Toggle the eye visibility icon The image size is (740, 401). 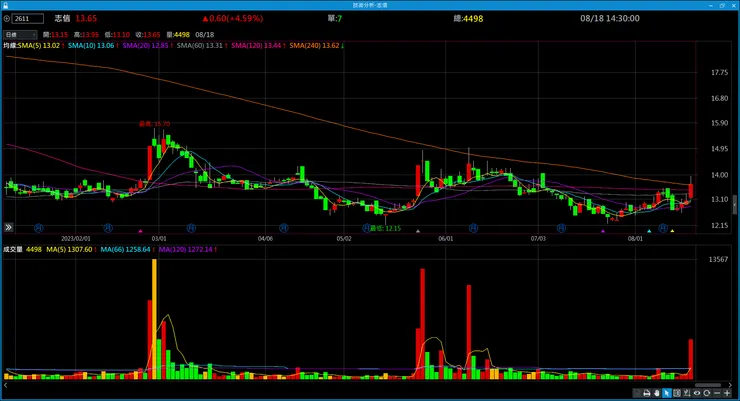tap(697, 393)
